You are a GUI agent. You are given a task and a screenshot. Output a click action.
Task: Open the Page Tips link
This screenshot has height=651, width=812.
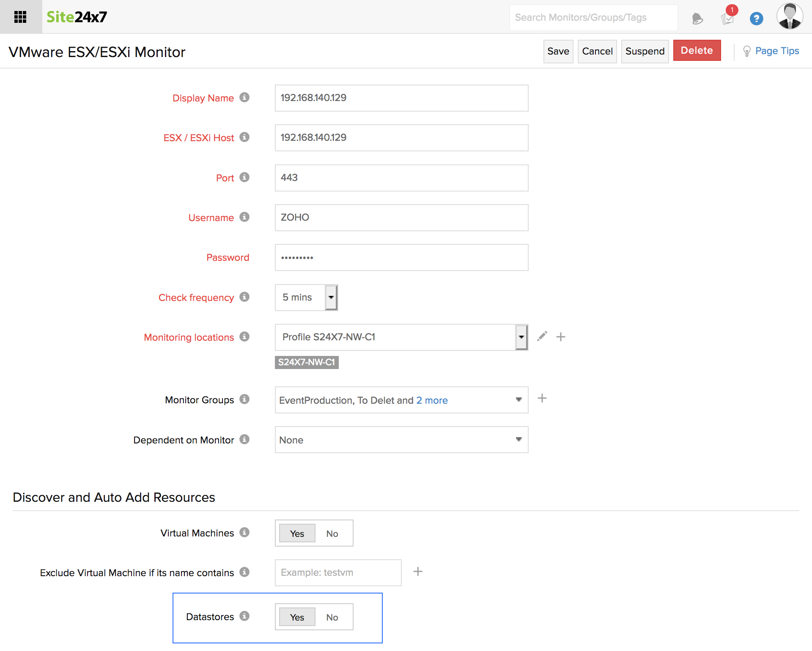point(776,51)
